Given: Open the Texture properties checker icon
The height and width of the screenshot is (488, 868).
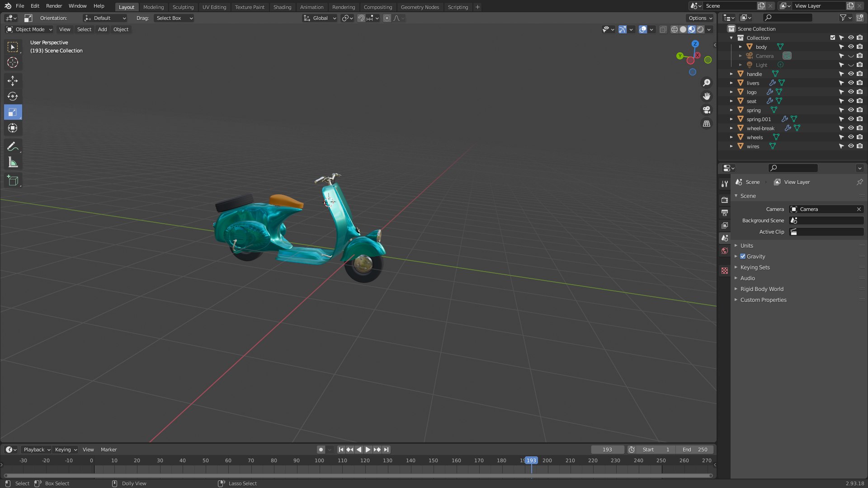Looking at the screenshot, I should coord(725,271).
